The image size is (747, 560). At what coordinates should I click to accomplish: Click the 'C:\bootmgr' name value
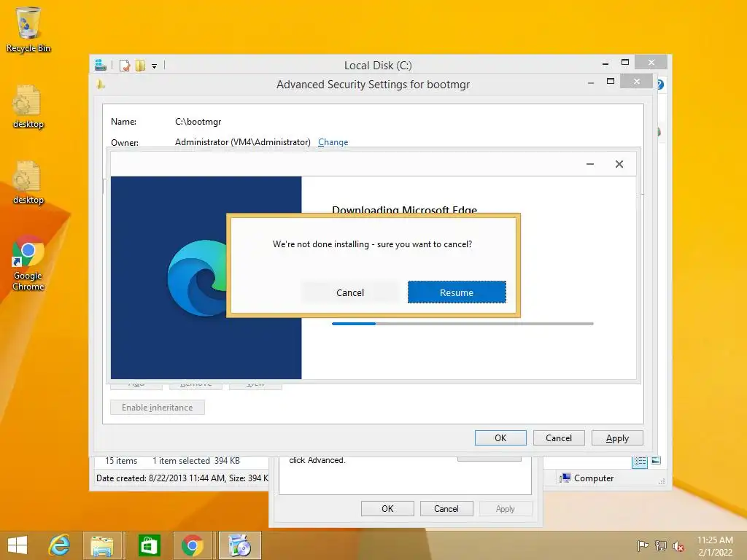(x=198, y=122)
